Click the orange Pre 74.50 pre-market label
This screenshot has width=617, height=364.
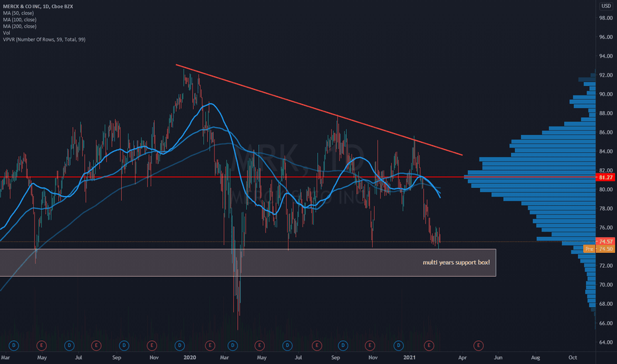[599, 249]
